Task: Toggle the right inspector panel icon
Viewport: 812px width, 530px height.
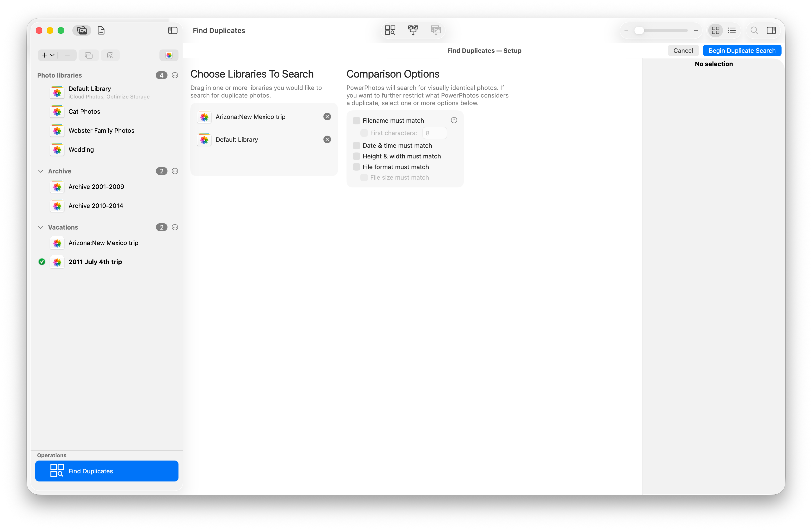Action: click(x=771, y=30)
